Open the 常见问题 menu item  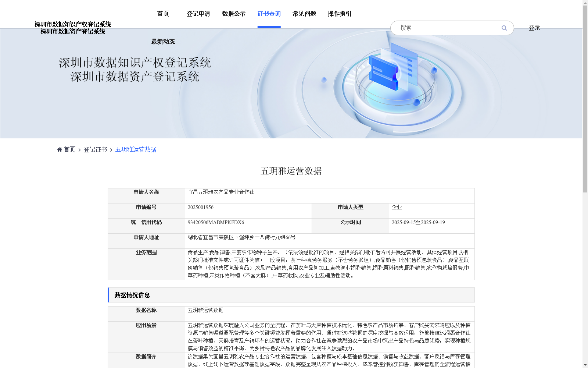click(x=304, y=14)
